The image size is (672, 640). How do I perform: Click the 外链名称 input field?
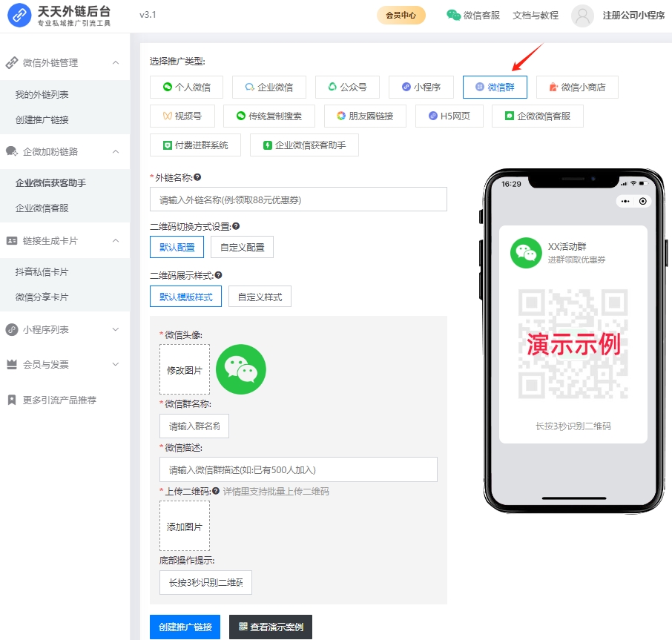[298, 199]
